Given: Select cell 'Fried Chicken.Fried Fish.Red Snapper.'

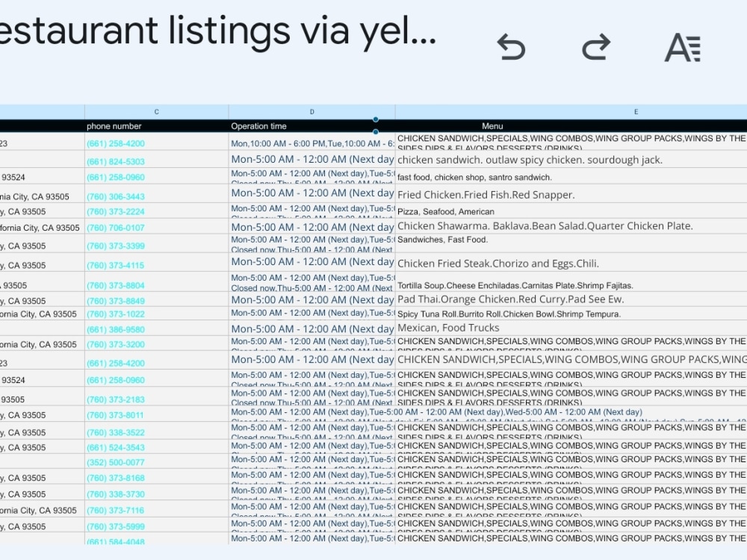Looking at the screenshot, I should pos(571,194).
